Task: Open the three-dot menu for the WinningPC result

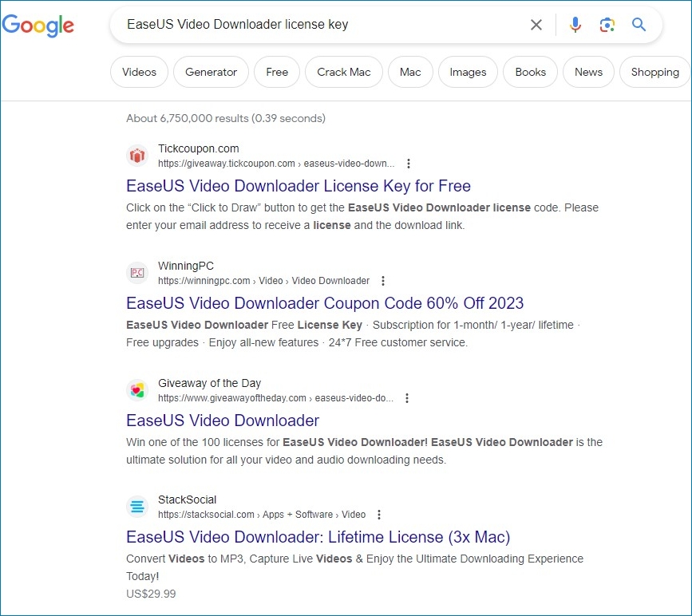Action: pyautogui.click(x=383, y=280)
